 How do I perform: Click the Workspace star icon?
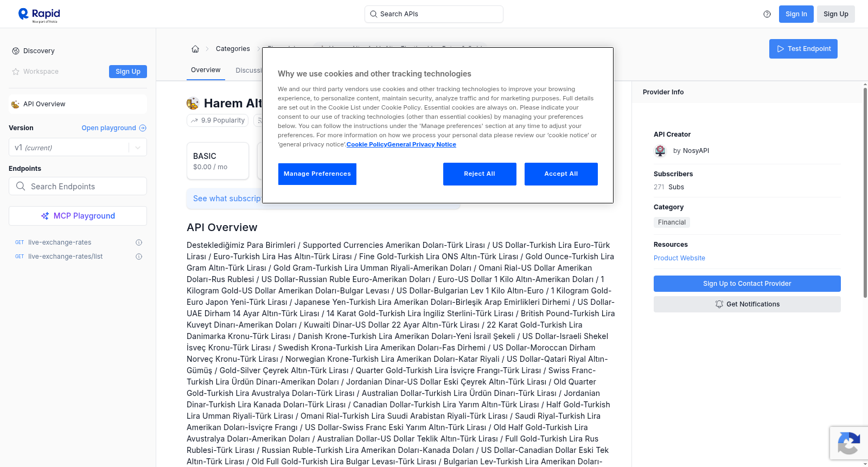point(16,72)
